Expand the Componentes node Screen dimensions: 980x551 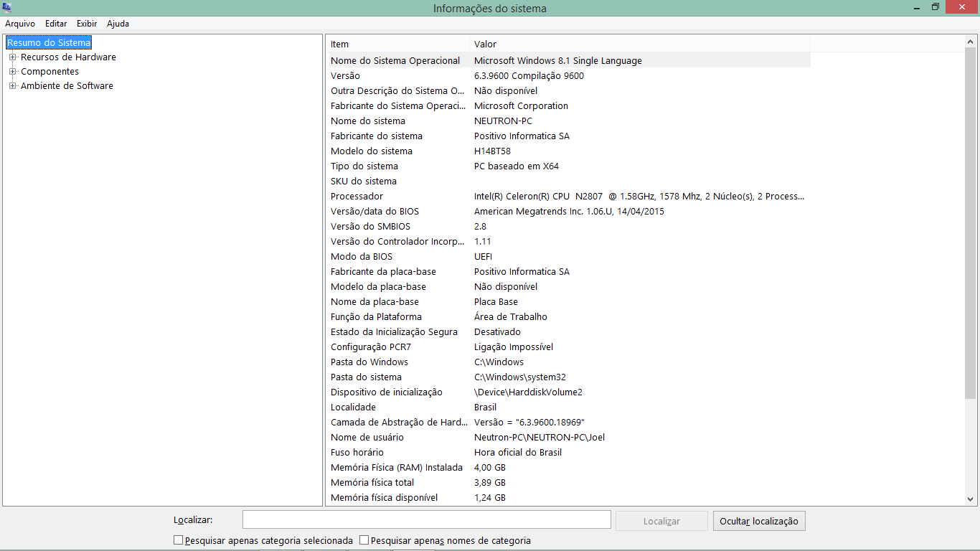point(12,72)
